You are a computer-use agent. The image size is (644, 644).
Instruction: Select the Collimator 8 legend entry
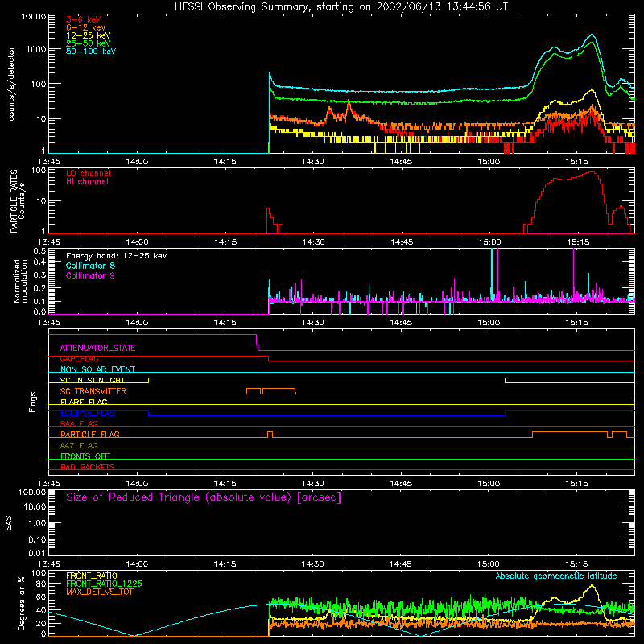(90, 266)
